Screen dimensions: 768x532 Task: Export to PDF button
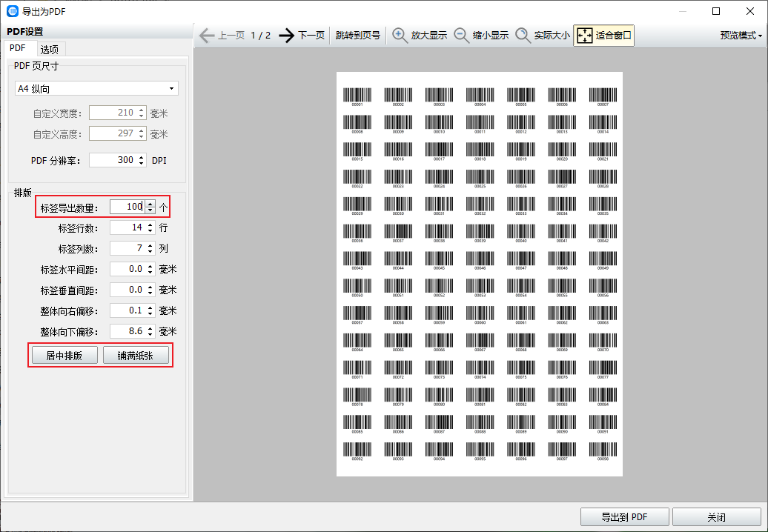(x=625, y=517)
